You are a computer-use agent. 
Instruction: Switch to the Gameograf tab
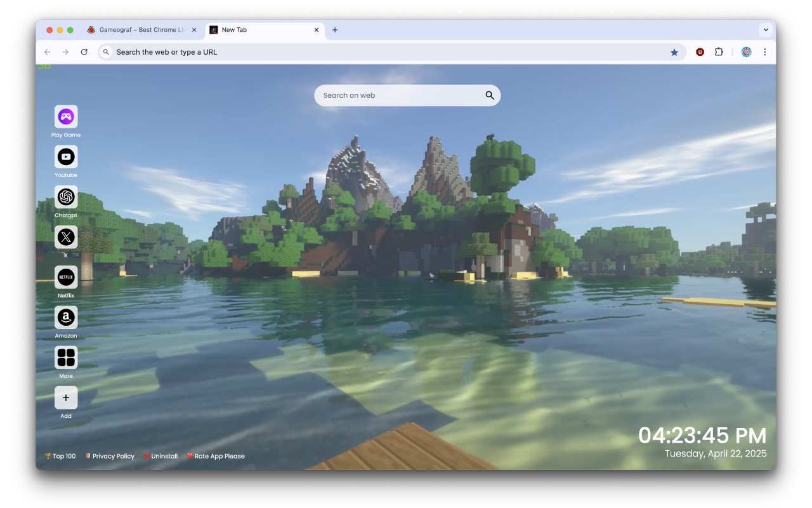pyautogui.click(x=140, y=29)
